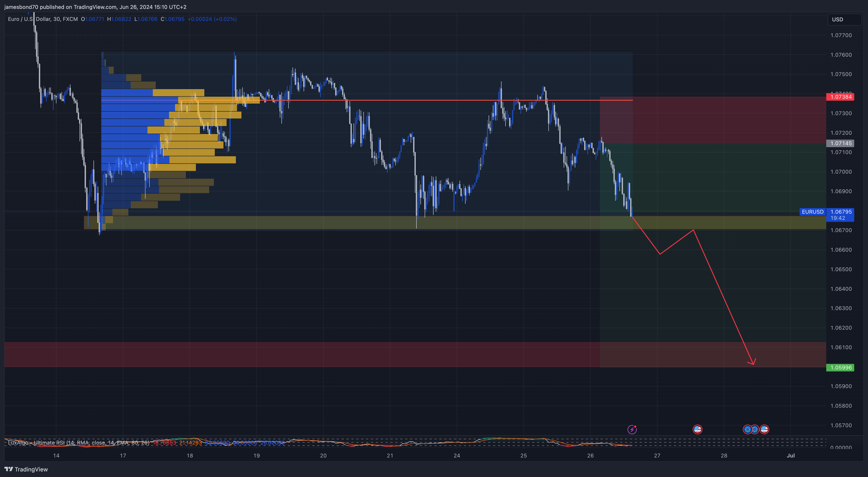Click the 1.05700 price axis label
Image resolution: width=868 pixels, height=477 pixels.
[841, 425]
